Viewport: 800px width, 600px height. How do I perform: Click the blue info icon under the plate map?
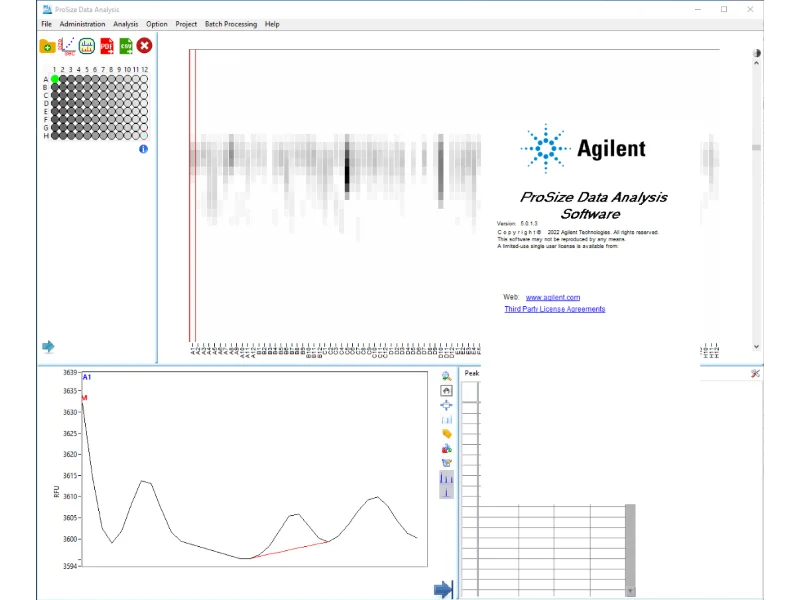pyautogui.click(x=143, y=149)
